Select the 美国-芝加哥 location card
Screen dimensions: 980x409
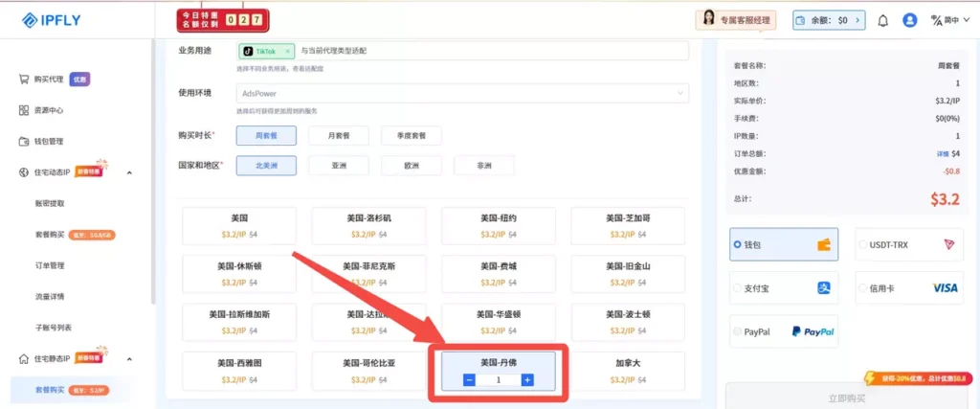tap(628, 226)
